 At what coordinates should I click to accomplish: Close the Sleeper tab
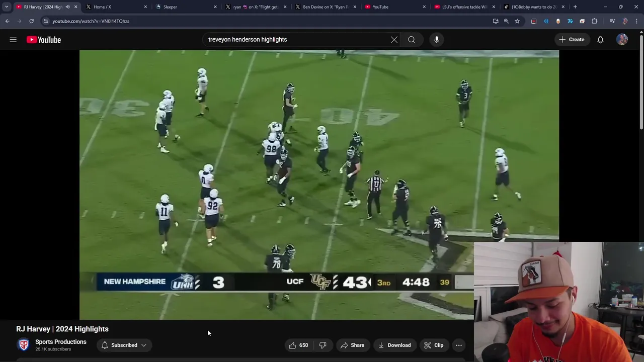pos(215,7)
